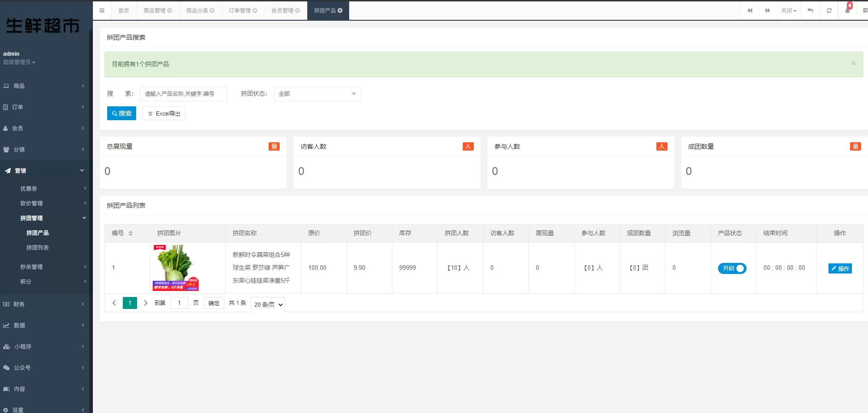Click the product name search input field
Screen dimensions: 868x413
183,94
